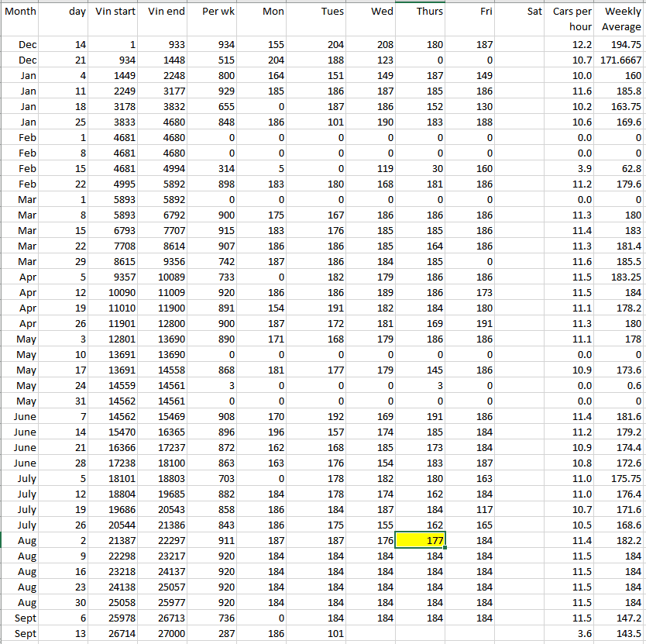Click the "Cars per hour" header cell

tap(572, 19)
